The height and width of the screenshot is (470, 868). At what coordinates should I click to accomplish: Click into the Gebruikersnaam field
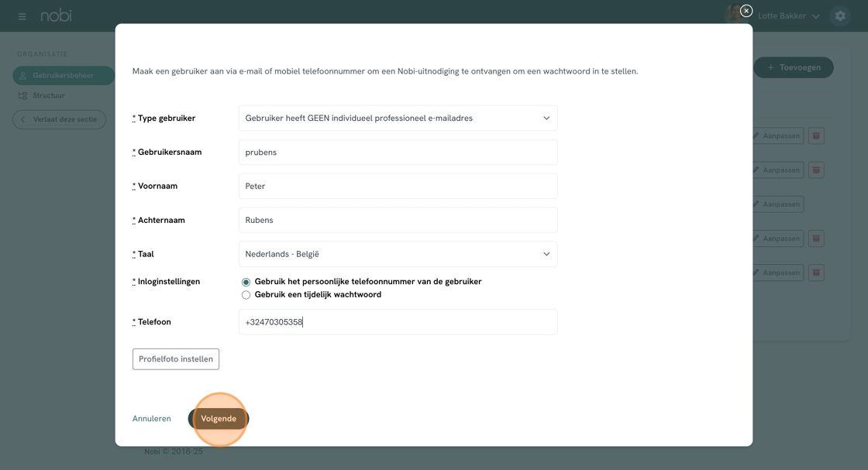tap(398, 153)
